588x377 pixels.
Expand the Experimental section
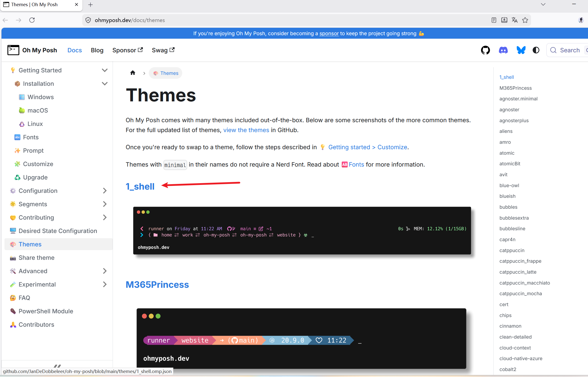(x=105, y=285)
